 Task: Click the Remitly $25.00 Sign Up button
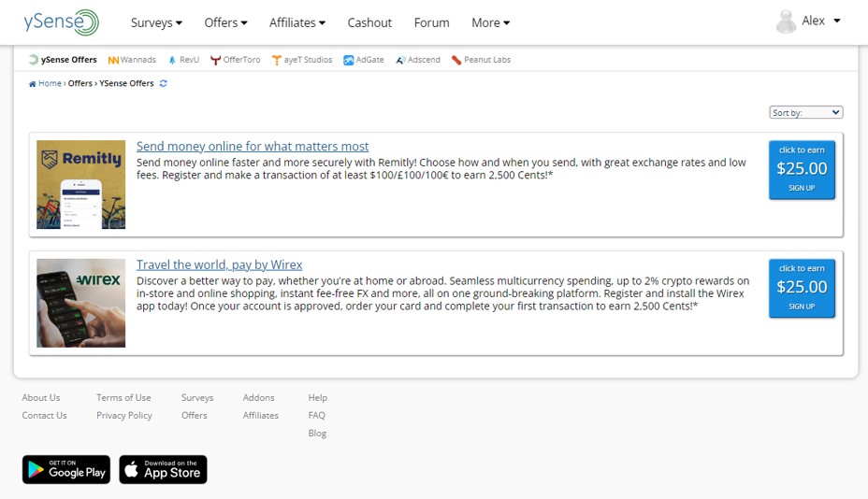coord(802,170)
